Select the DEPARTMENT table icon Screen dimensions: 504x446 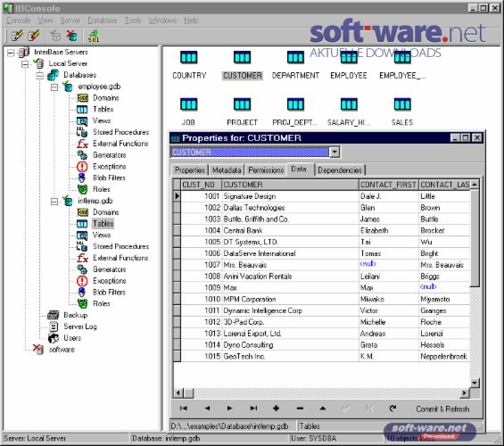click(x=295, y=58)
